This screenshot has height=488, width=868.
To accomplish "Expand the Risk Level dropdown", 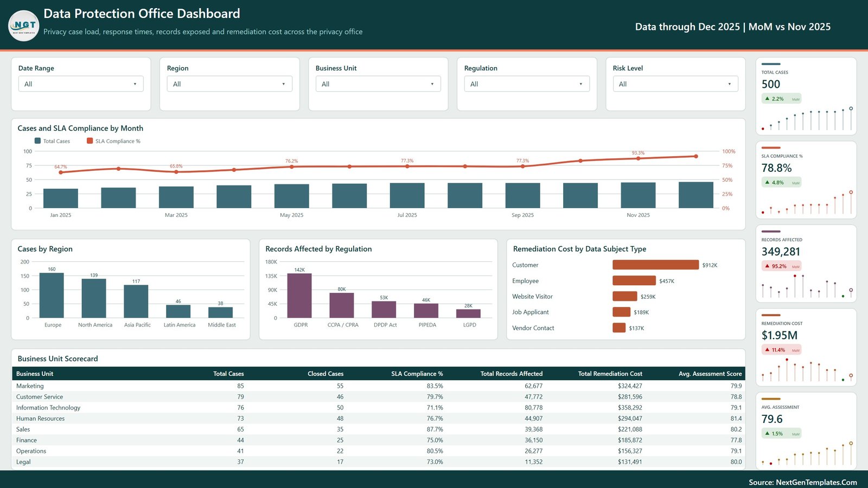I will [675, 84].
